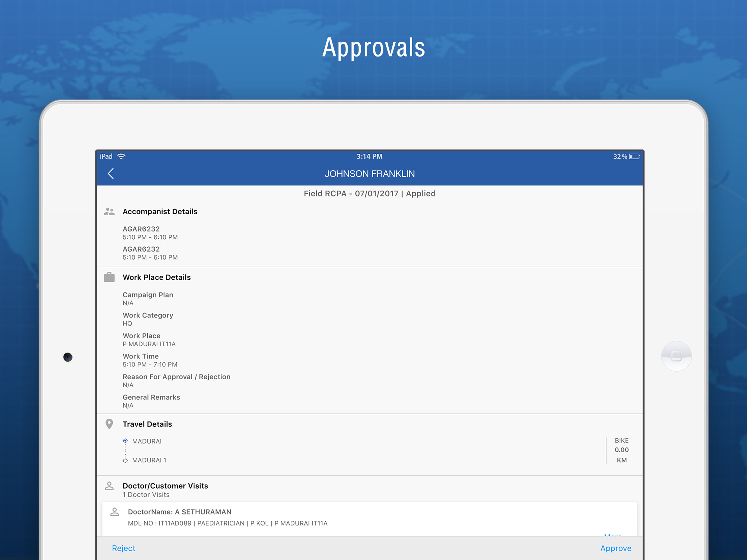Tap the Approve button
The height and width of the screenshot is (560, 747).
616,548
